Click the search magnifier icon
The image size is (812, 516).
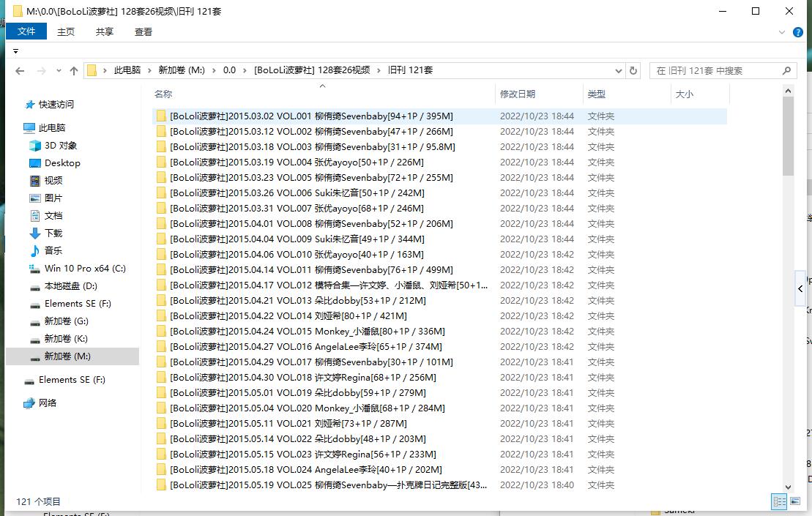tap(786, 71)
